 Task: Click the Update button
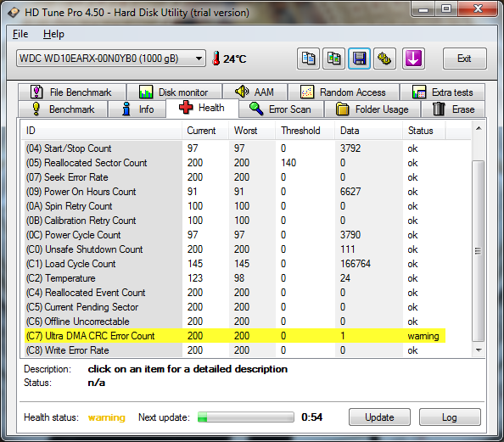coord(379,417)
